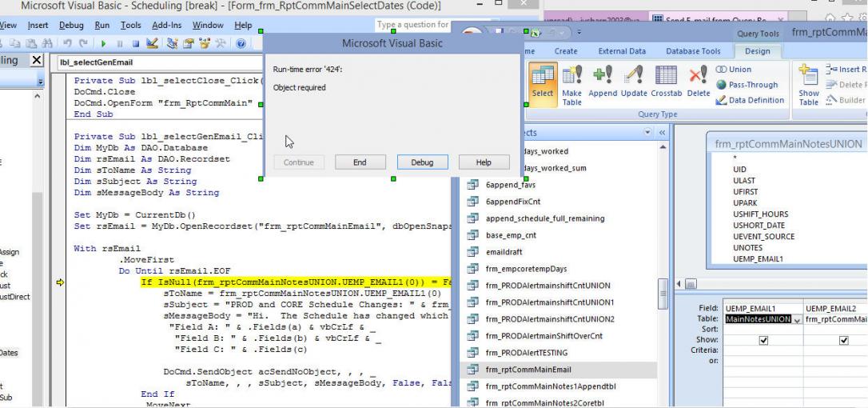Click the Toolbox wrench icon
The image size is (868, 408).
(221, 43)
